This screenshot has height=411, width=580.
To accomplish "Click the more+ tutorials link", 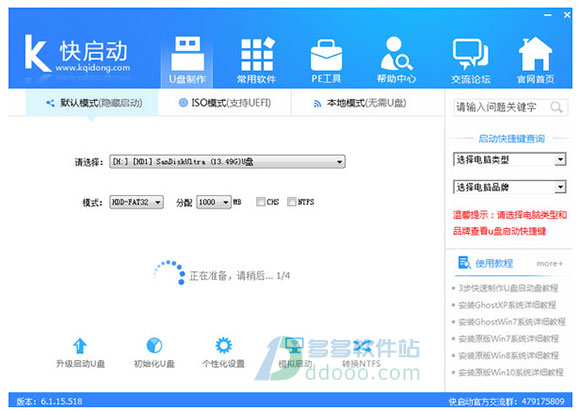I will (x=550, y=263).
